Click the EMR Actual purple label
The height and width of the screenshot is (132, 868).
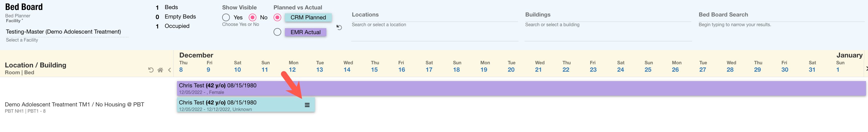[305, 32]
